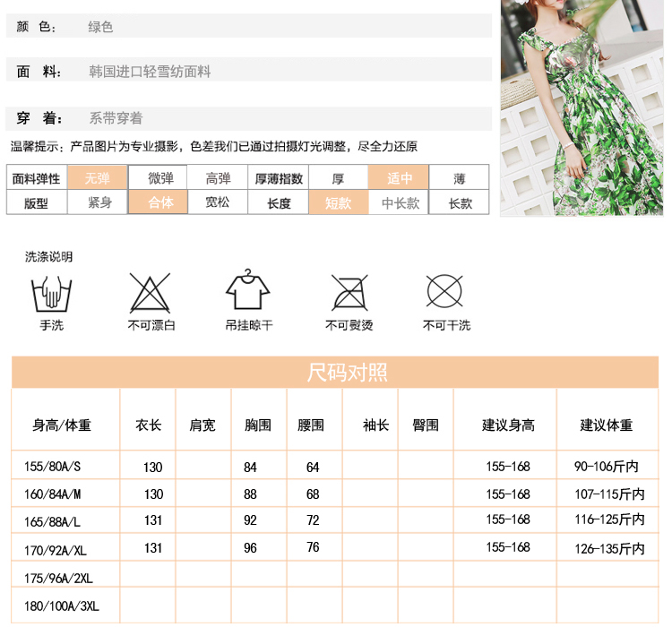This screenshot has height=627, width=672.
Task: Click the 175/96A/2XL size row label
Action: tap(59, 578)
